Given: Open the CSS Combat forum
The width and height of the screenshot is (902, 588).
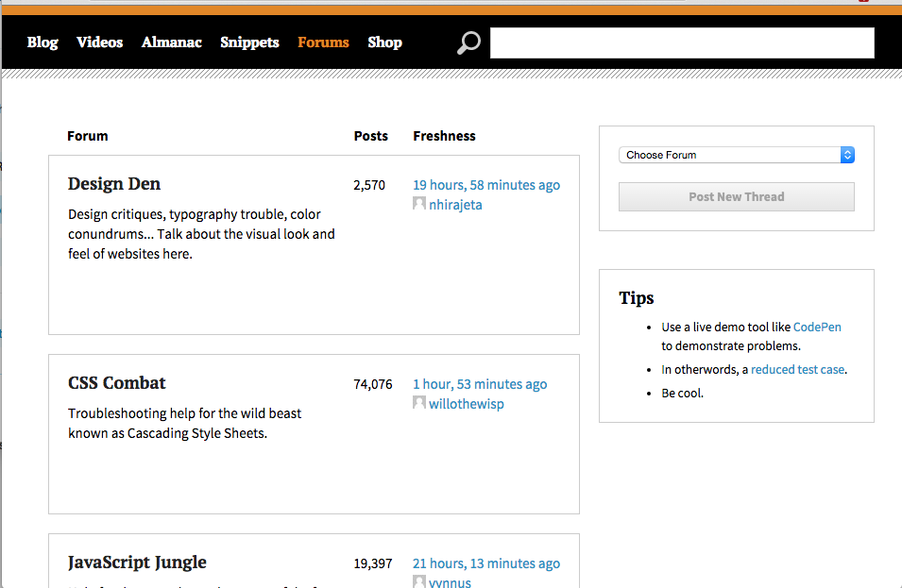Looking at the screenshot, I should click(x=116, y=383).
